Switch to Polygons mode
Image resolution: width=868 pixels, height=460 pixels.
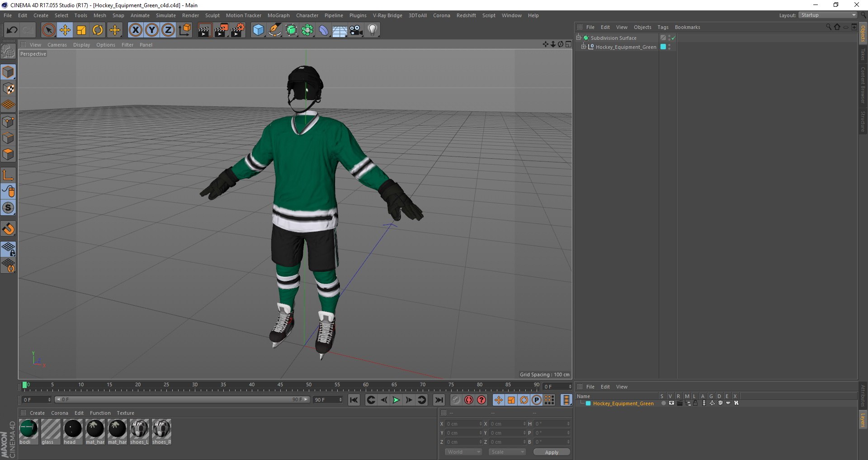(x=8, y=154)
